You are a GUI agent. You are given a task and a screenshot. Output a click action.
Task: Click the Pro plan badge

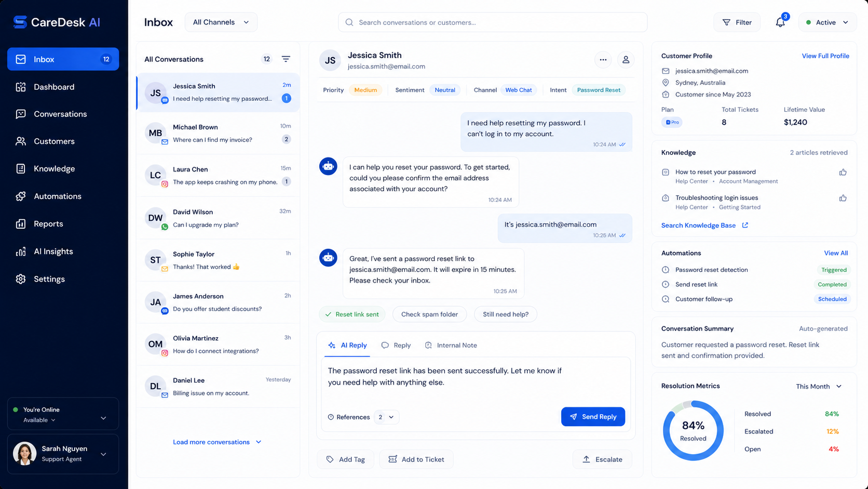672,122
